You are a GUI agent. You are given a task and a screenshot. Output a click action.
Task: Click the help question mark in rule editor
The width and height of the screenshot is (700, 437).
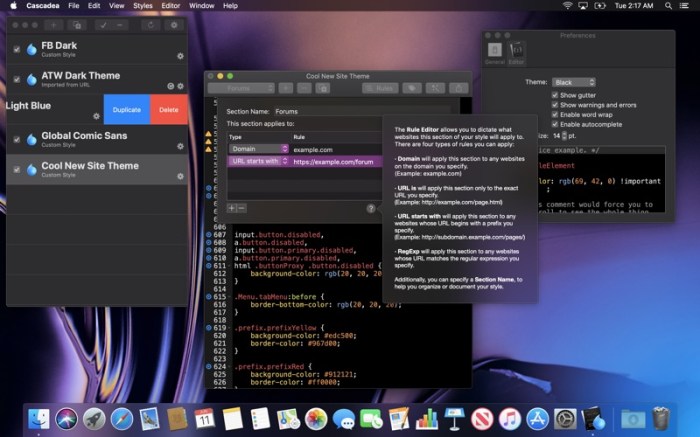click(370, 208)
